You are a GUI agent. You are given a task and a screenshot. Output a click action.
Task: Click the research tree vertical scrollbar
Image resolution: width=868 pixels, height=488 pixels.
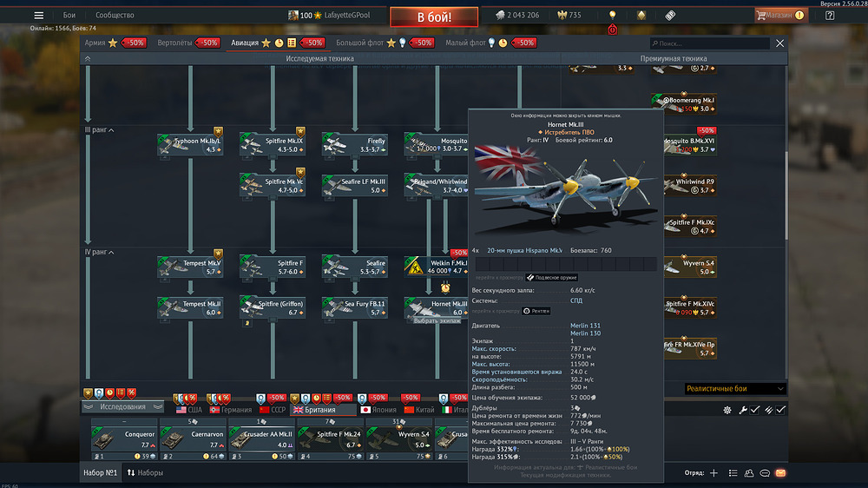click(x=786, y=196)
